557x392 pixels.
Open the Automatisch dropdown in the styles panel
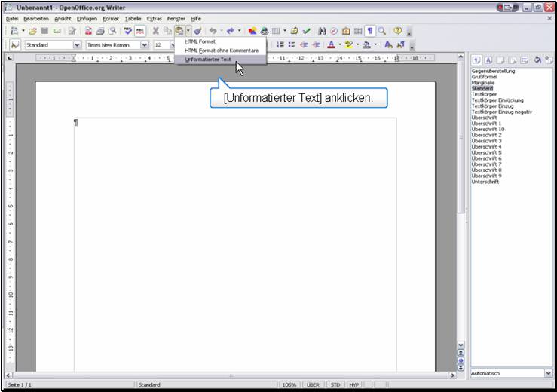click(548, 373)
